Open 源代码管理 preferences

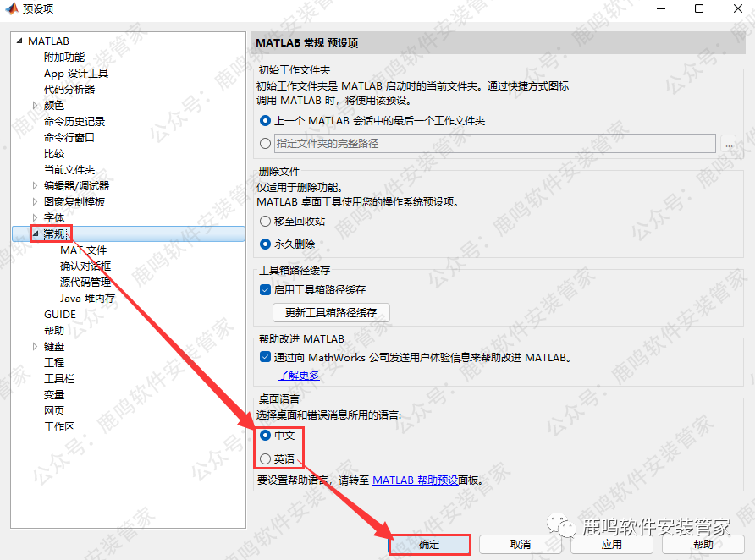85,282
